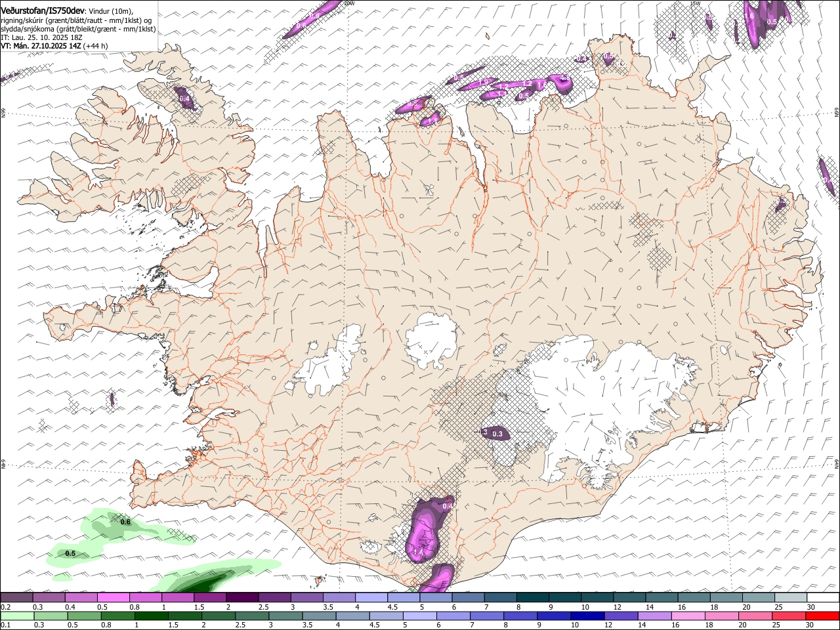Select the dark green rain swatch labeled 1
Screen dimensions: 840x630
pyautogui.click(x=151, y=616)
